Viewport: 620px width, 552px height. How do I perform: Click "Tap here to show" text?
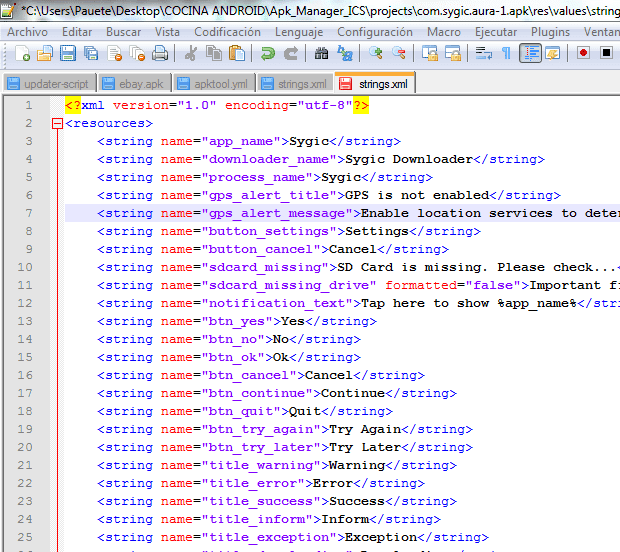[425, 303]
